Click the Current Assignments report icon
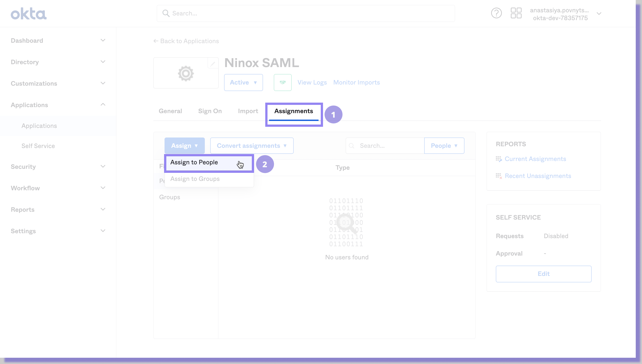 (499, 159)
